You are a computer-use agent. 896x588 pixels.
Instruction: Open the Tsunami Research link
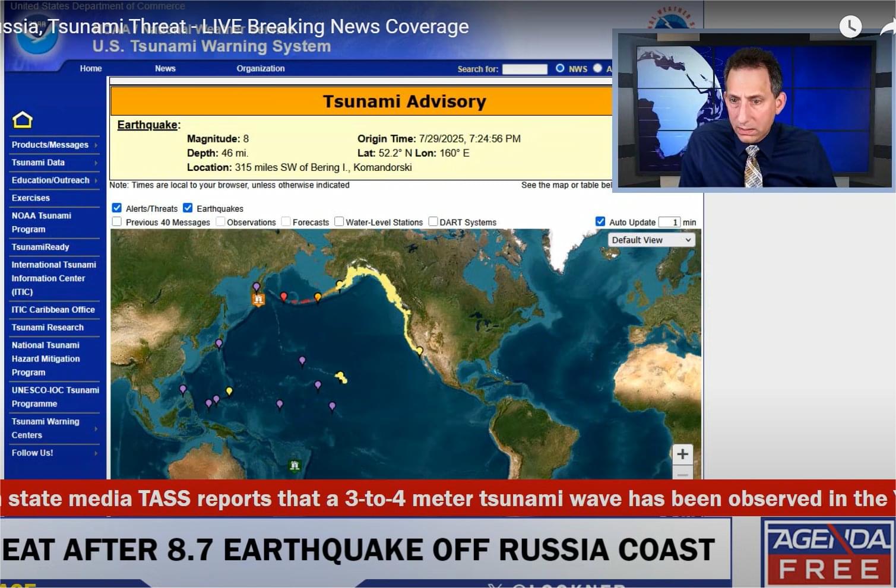tap(48, 328)
